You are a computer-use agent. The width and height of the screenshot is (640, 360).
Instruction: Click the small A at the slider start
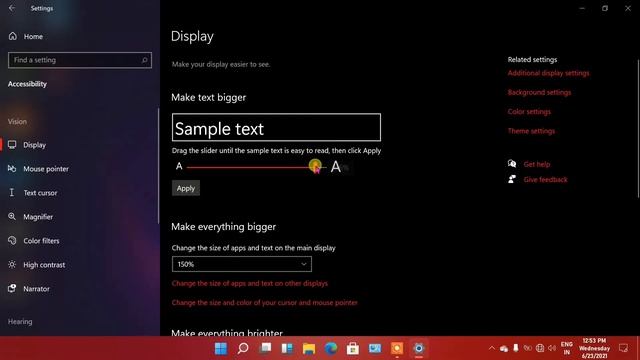pyautogui.click(x=179, y=166)
